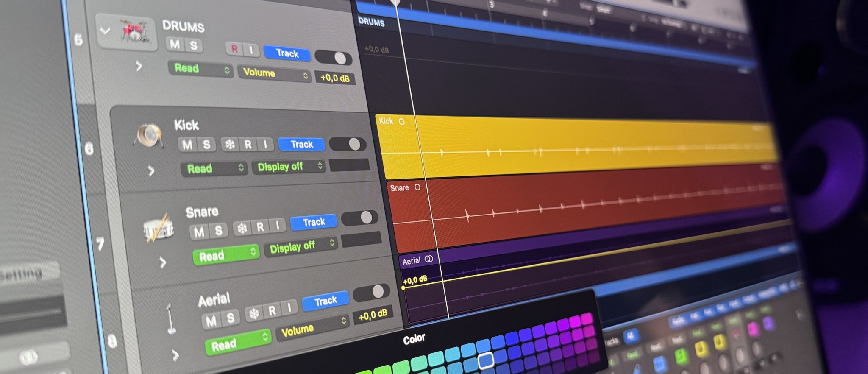Click the loop circle icon on Kick region
The width and height of the screenshot is (868, 374).
click(401, 122)
